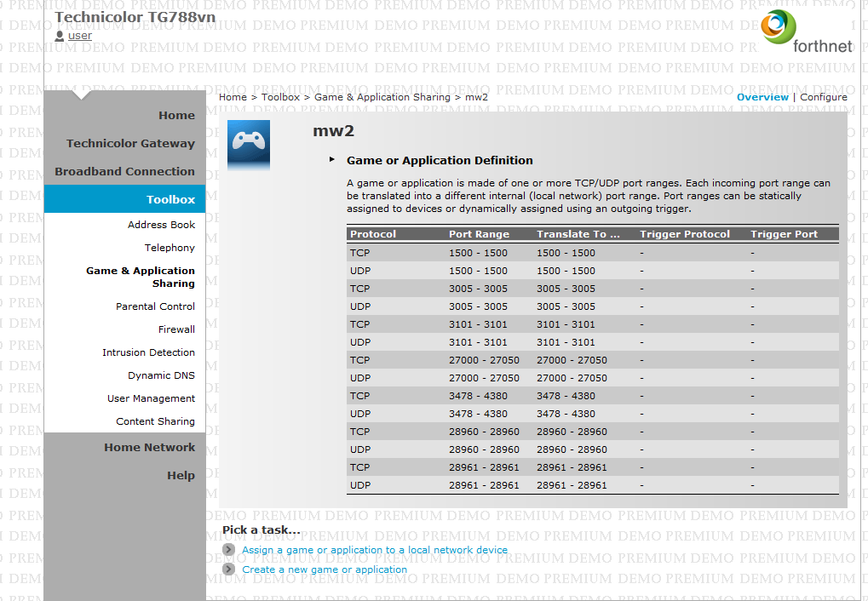
Task: Click the game controller icon for mw2
Action: tap(249, 145)
